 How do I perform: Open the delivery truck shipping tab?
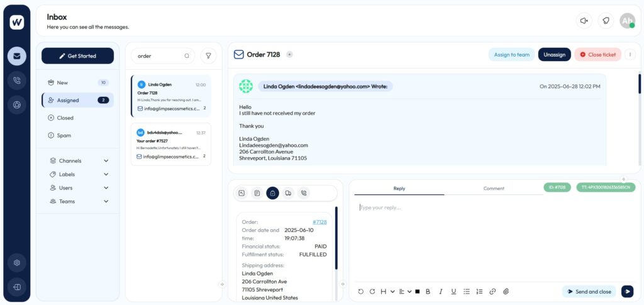pos(288,193)
